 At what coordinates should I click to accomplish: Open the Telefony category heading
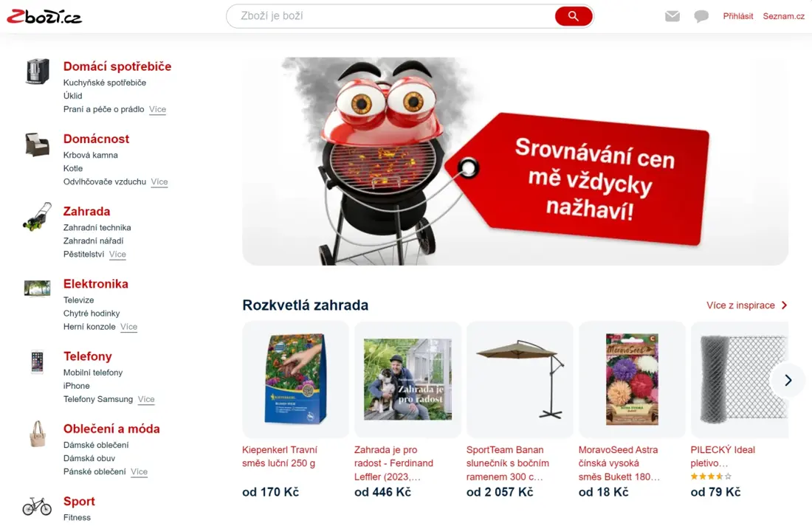tap(88, 356)
